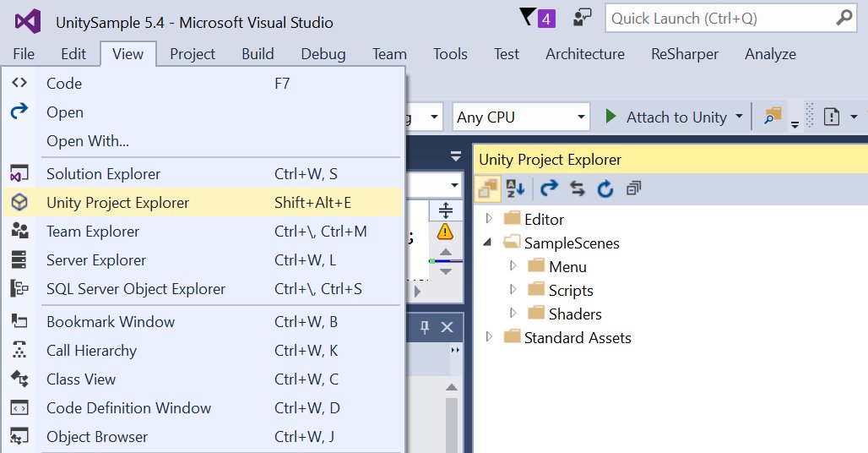The image size is (868, 453).
Task: Click the Bookmark Window icon
Action: (x=19, y=321)
